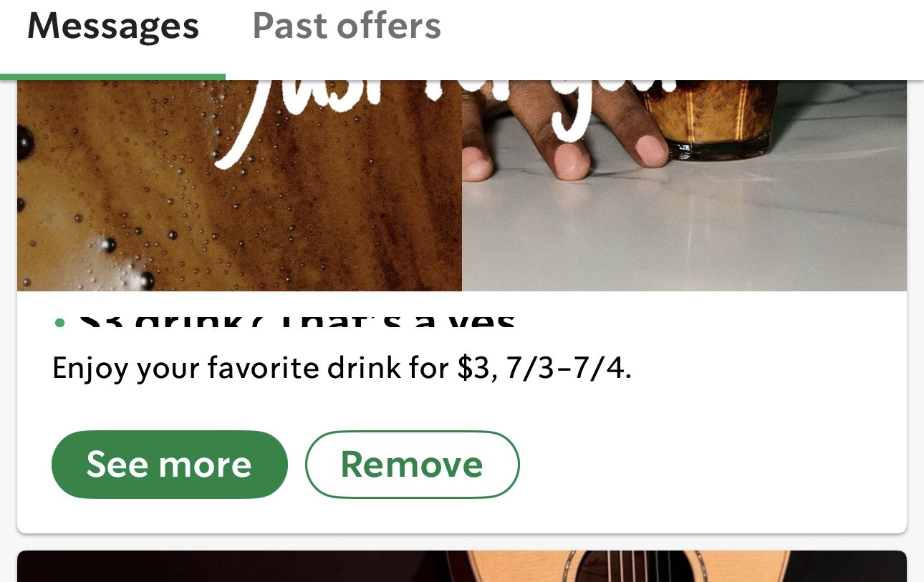Switch to the Messages tab

pos(113,27)
